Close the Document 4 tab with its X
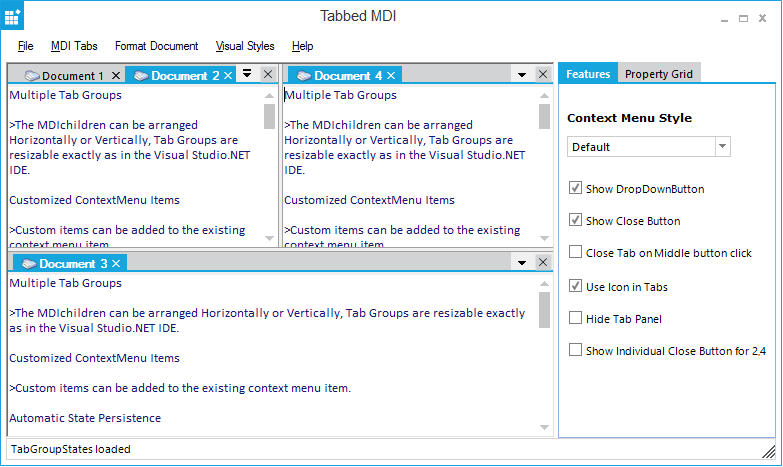783x467 pixels. click(x=391, y=76)
